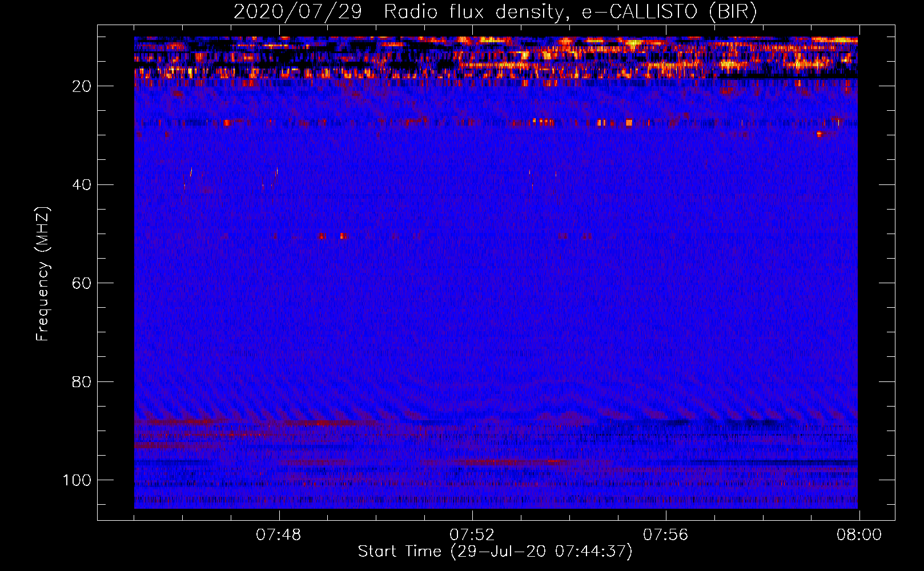Click the 07:52 time tick label
This screenshot has height=571, width=924.
coord(472,535)
